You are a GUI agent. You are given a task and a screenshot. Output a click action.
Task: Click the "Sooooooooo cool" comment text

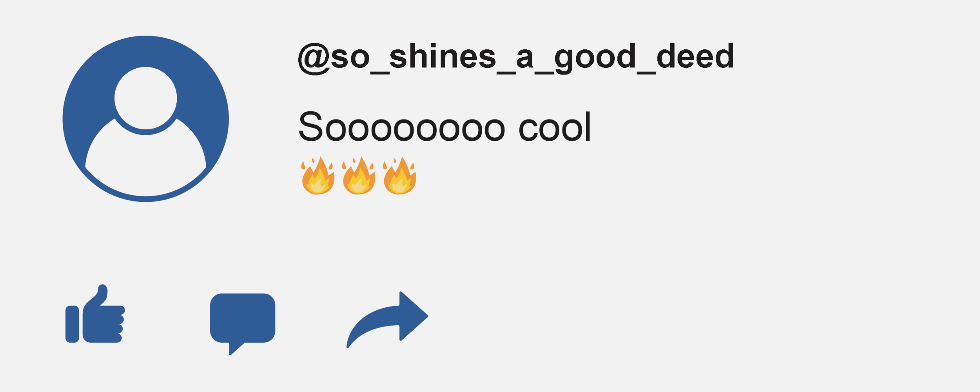[445, 127]
